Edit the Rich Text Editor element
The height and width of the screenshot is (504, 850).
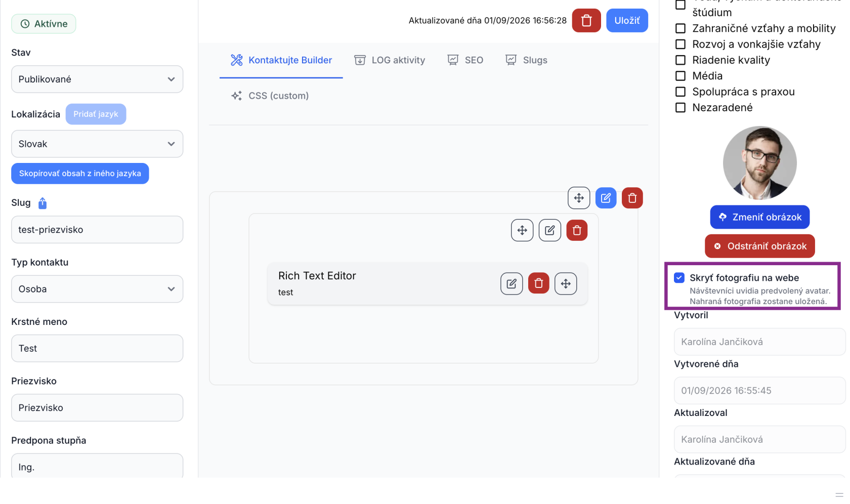tap(512, 283)
